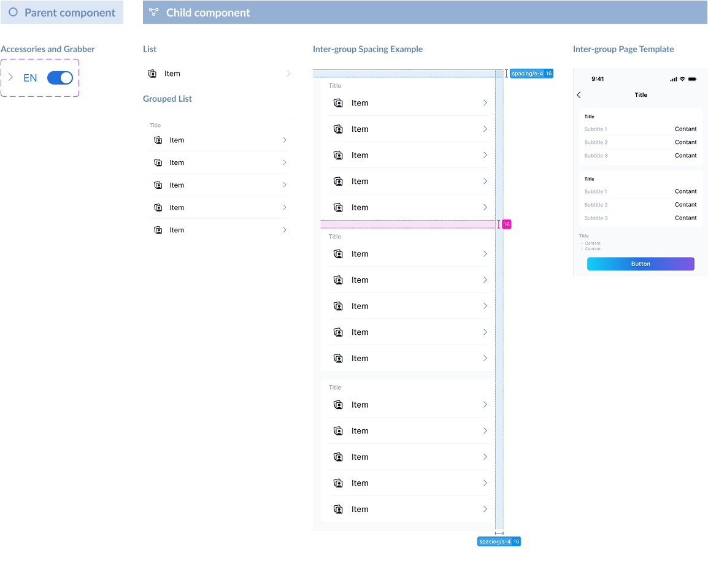
Task: Click the battery icon in the phone status bar
Action: (x=692, y=79)
